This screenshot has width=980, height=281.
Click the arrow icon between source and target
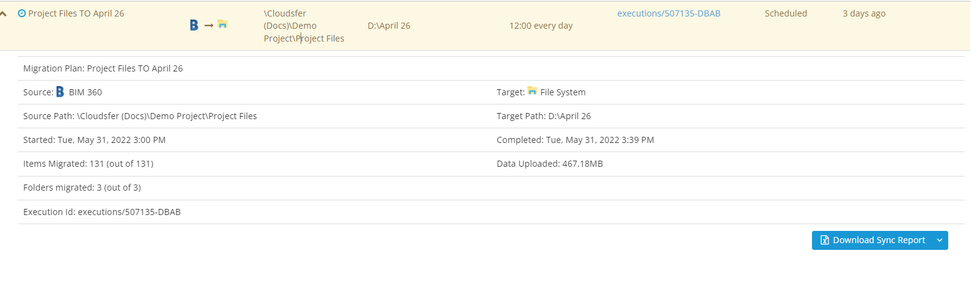tap(209, 25)
